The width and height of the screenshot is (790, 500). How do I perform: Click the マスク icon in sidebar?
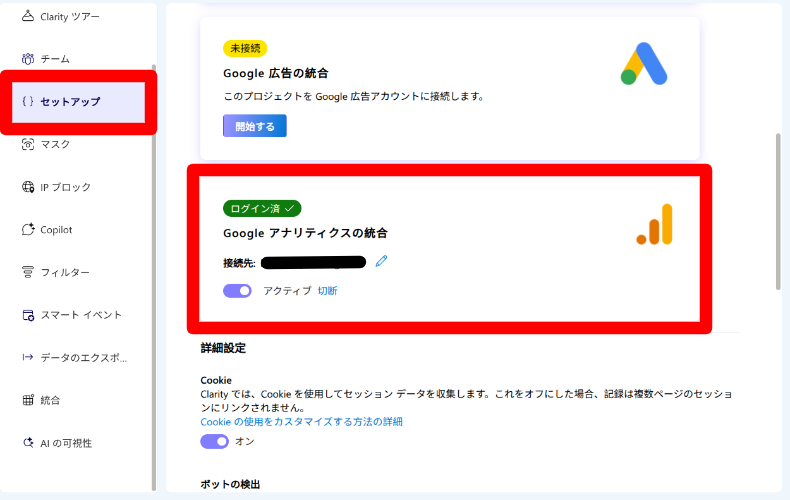pyautogui.click(x=28, y=144)
